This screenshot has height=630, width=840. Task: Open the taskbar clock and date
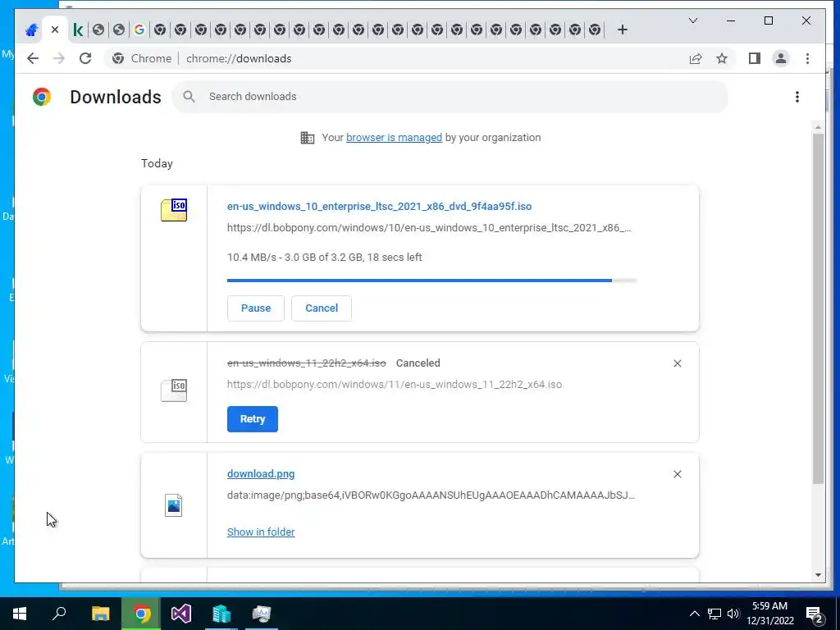769,614
